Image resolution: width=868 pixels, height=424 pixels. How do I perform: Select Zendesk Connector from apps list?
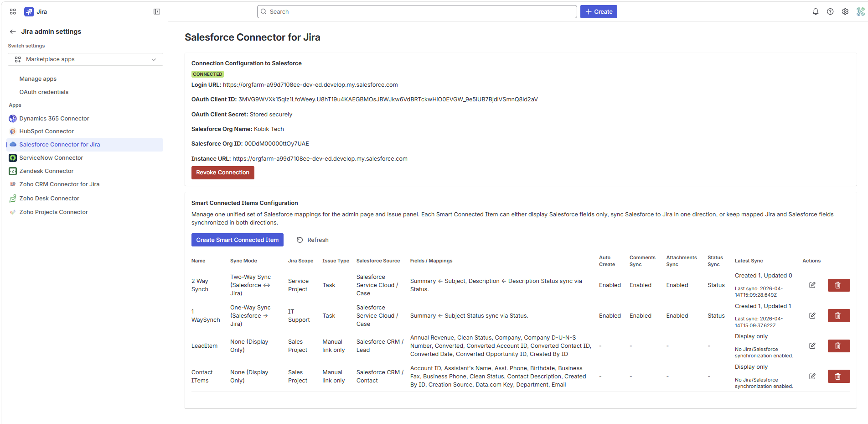[x=46, y=171]
